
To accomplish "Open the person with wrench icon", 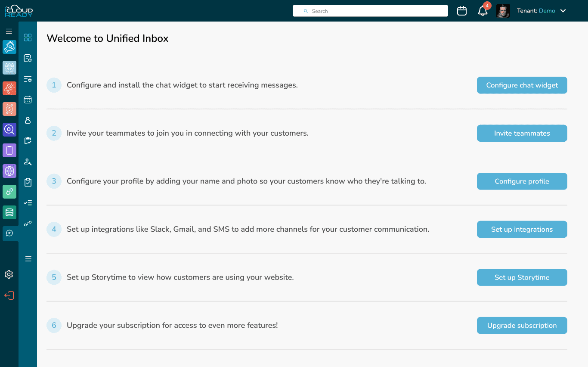I will (28, 162).
